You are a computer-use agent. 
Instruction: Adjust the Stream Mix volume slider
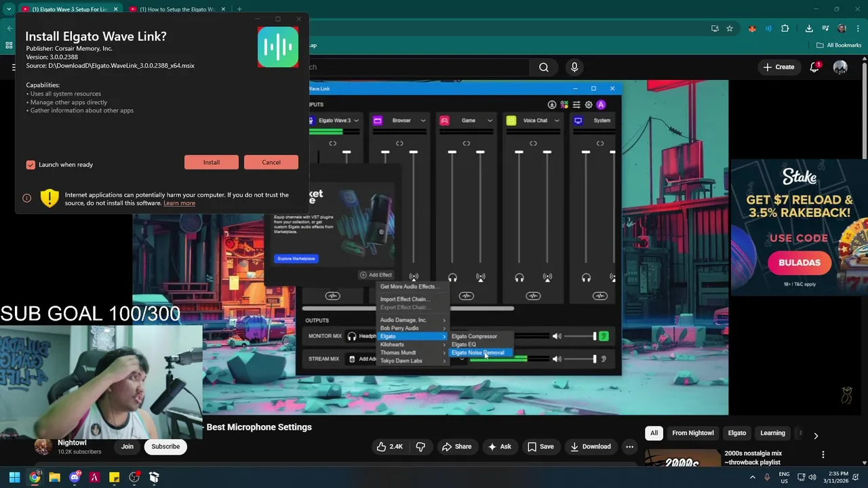pyautogui.click(x=581, y=359)
